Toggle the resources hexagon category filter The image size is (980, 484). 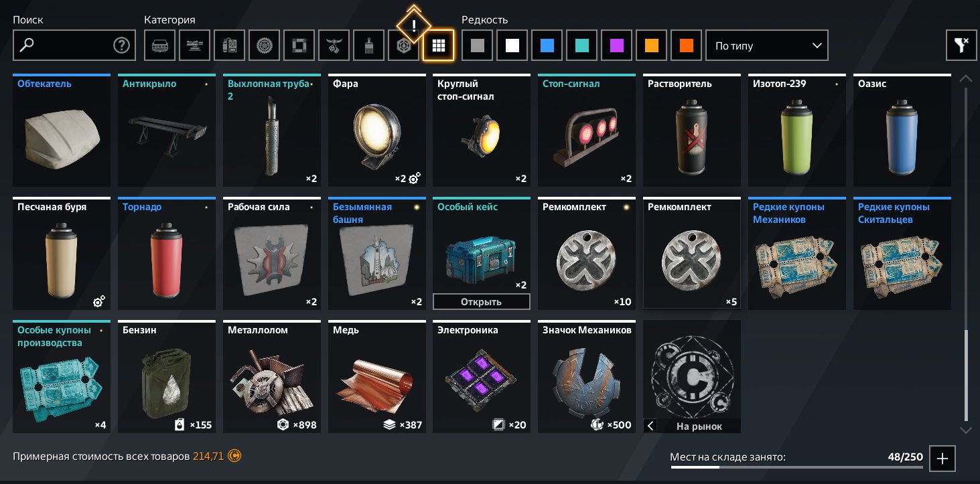403,46
